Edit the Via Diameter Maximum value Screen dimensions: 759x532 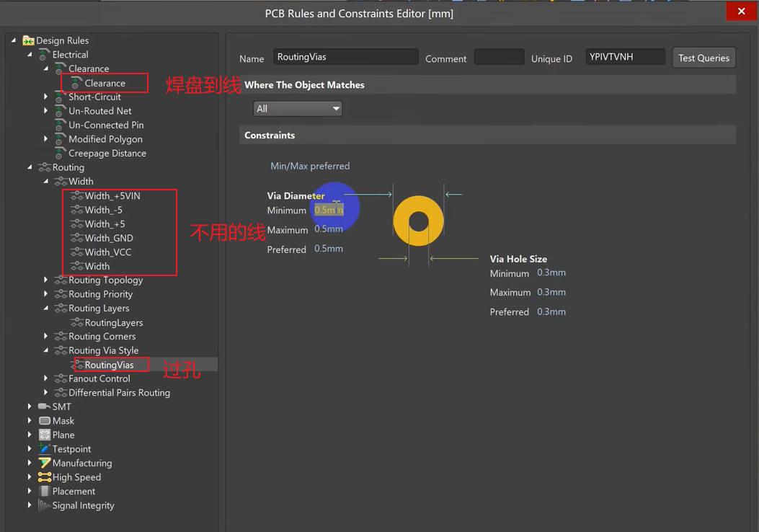click(x=329, y=229)
